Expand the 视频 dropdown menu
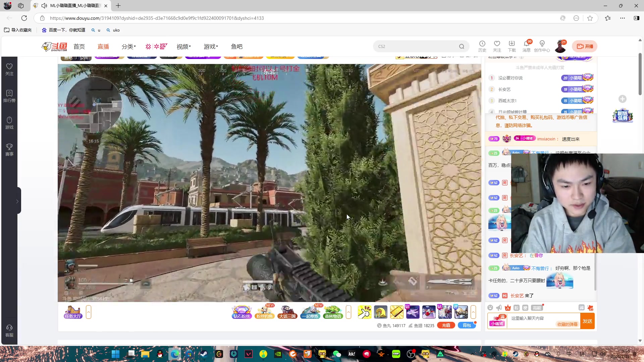Viewport: 644px width, 362px height. (183, 47)
